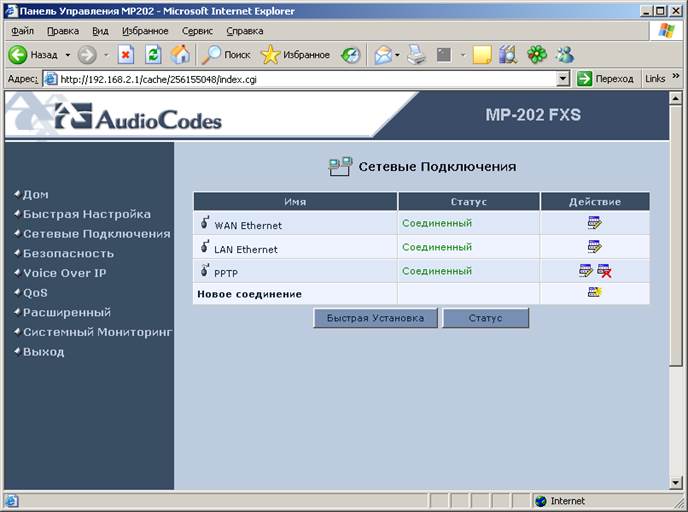Open Favorites (Избранное) star toolbar button
This screenshot has height=512, width=688.
point(295,55)
